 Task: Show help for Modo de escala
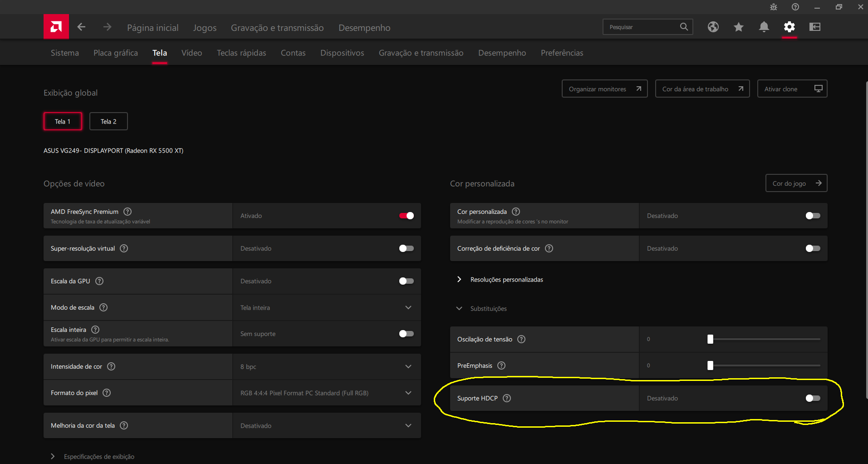(103, 307)
